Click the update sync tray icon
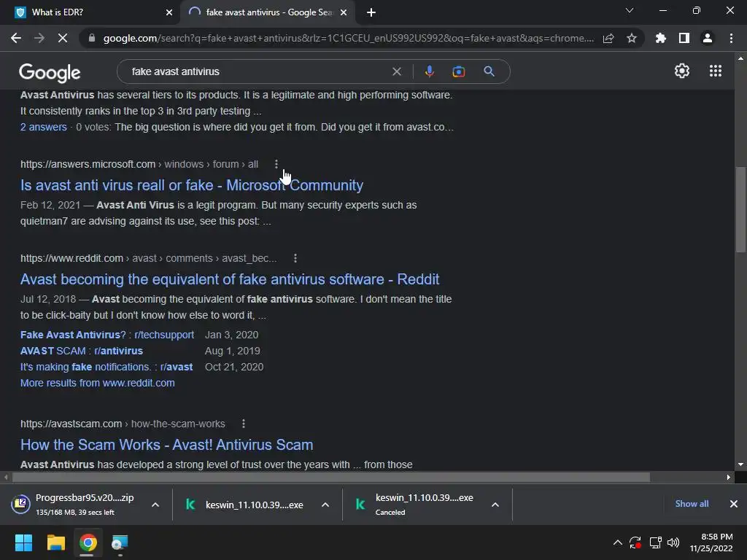This screenshot has height=560, width=747. [635, 542]
